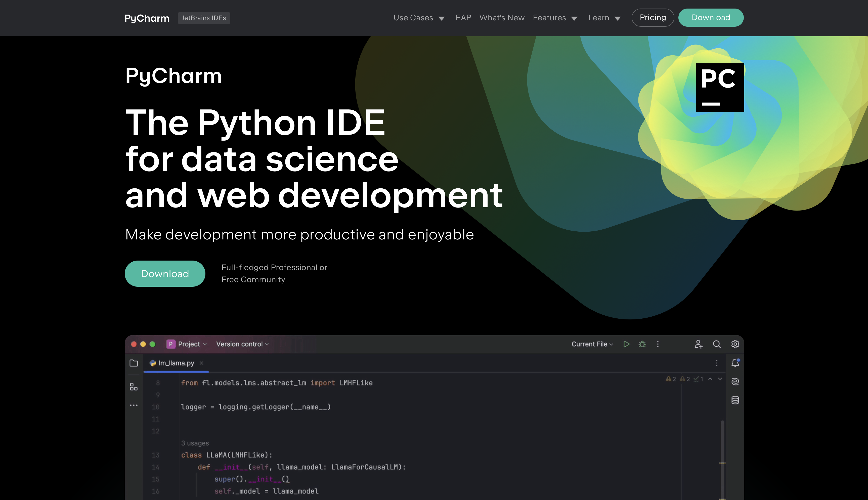Click the 'logger = logging.getLogger(__name__)' line
This screenshot has height=500, width=868.
(256, 407)
